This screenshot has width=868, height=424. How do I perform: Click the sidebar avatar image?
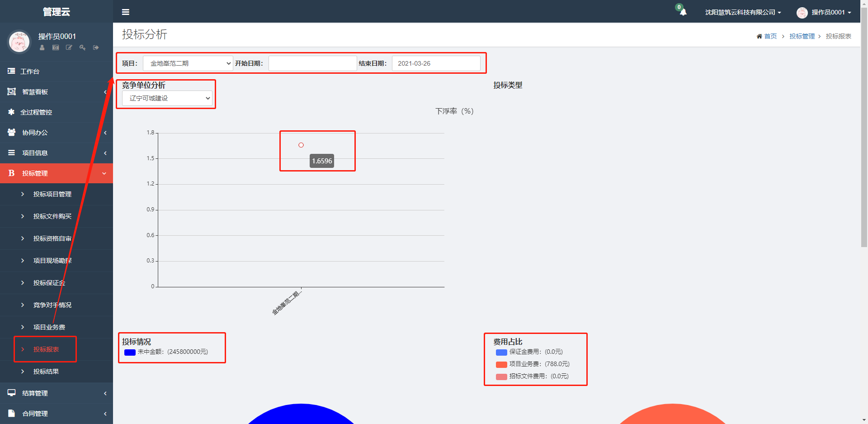tap(19, 42)
